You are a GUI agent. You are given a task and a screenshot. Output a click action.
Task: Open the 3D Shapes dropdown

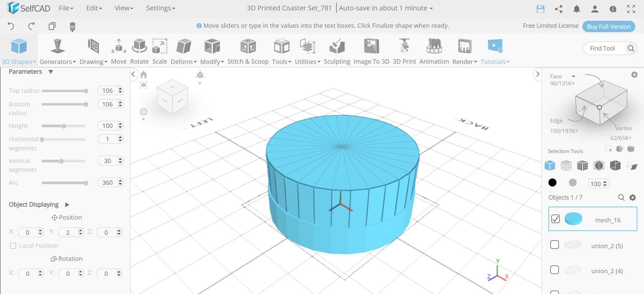[19, 51]
